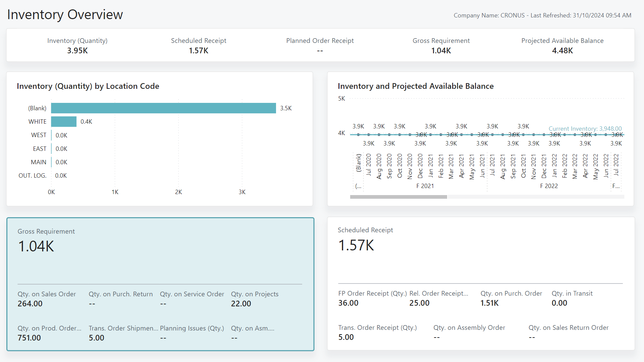644x362 pixels.
Task: Click the Qty. on Sales Order value 264.00
Action: click(x=30, y=304)
